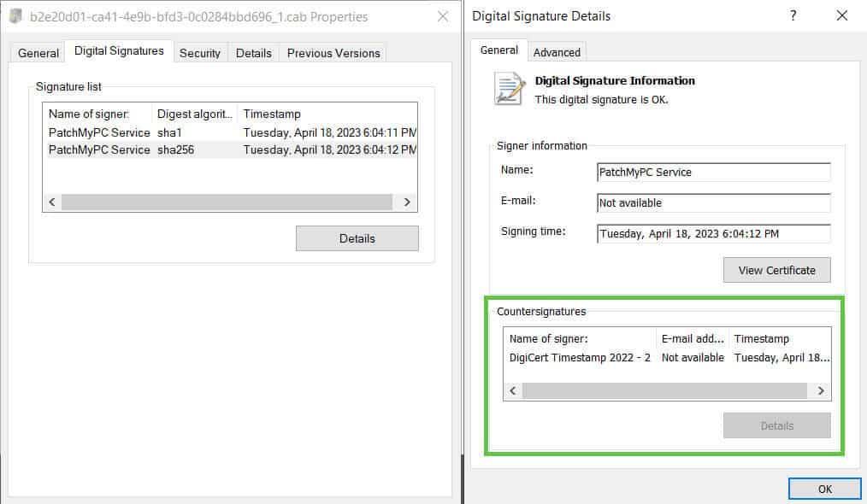867x504 pixels.
Task: Click the signature list right scroll arrow
Action: (407, 202)
